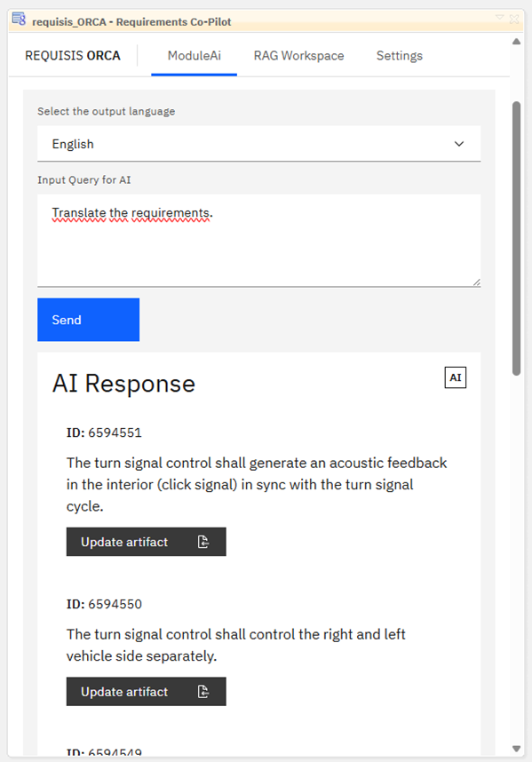Open the output language dropdown

(x=259, y=144)
